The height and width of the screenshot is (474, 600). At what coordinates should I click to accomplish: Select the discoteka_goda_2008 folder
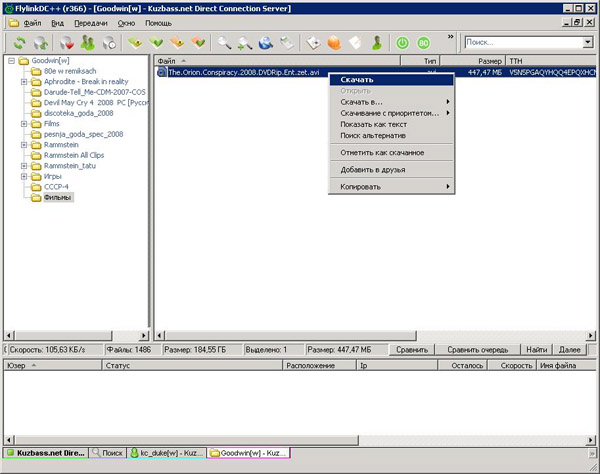point(78,113)
